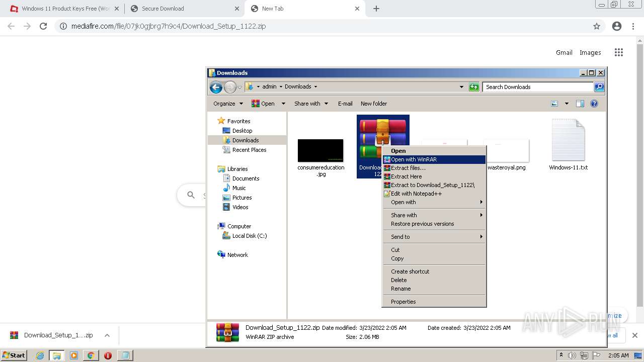Choose Copy from context menu

(x=434, y=258)
